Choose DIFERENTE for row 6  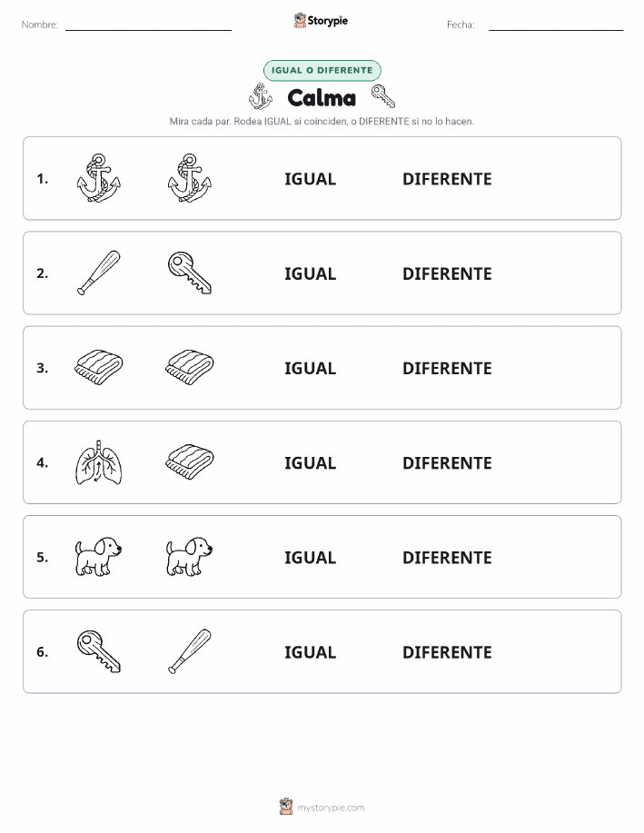pos(447,652)
